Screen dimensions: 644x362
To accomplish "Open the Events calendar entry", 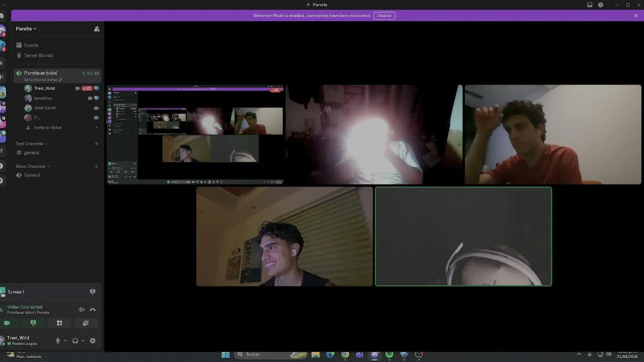I will tap(57, 45).
